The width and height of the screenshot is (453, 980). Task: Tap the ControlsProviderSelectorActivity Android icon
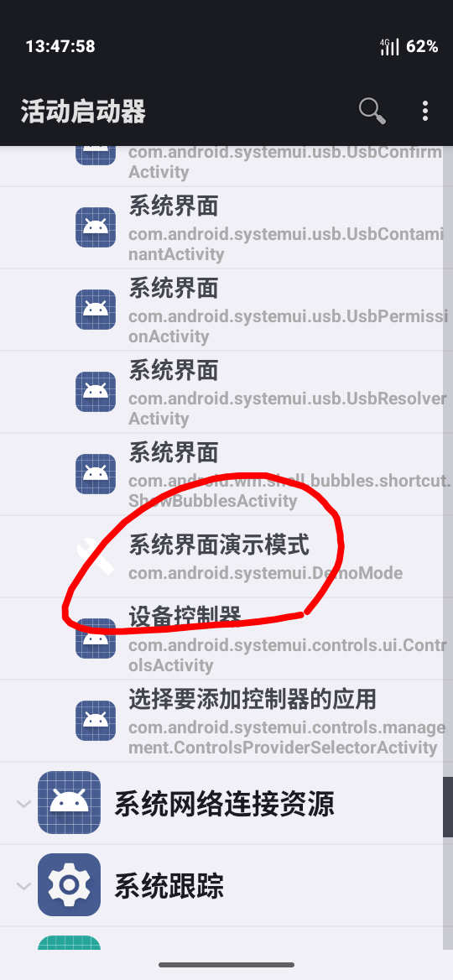pos(96,721)
